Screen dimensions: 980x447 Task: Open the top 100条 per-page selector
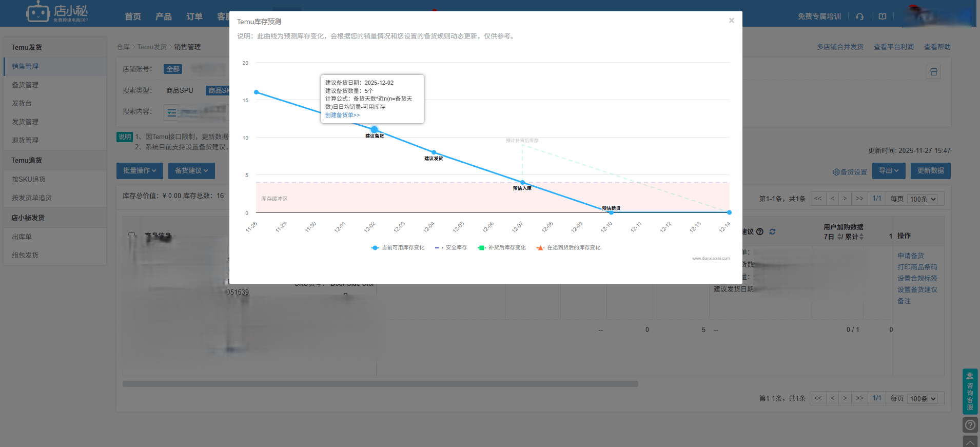pyautogui.click(x=923, y=199)
